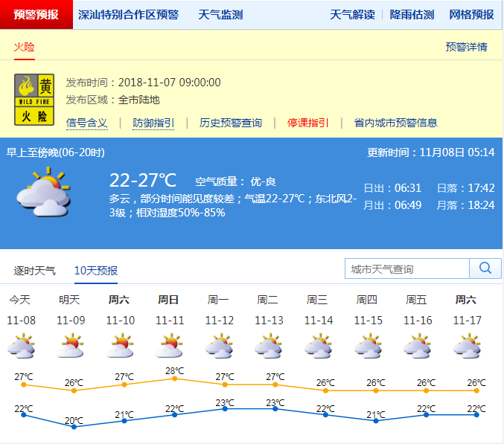Image resolution: width=504 pixels, height=444 pixels.
Task: Click the search magnifier button
Action: (x=485, y=268)
